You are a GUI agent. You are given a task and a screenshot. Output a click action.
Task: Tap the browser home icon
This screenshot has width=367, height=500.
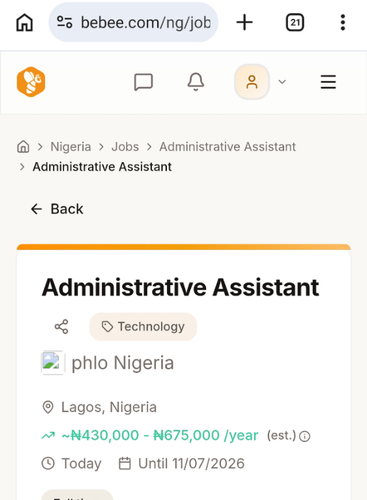[24, 23]
